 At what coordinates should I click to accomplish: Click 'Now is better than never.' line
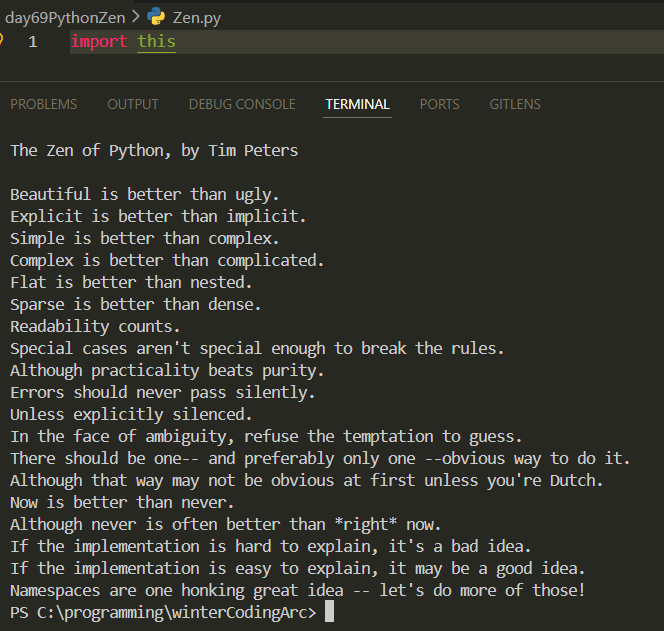tap(122, 503)
